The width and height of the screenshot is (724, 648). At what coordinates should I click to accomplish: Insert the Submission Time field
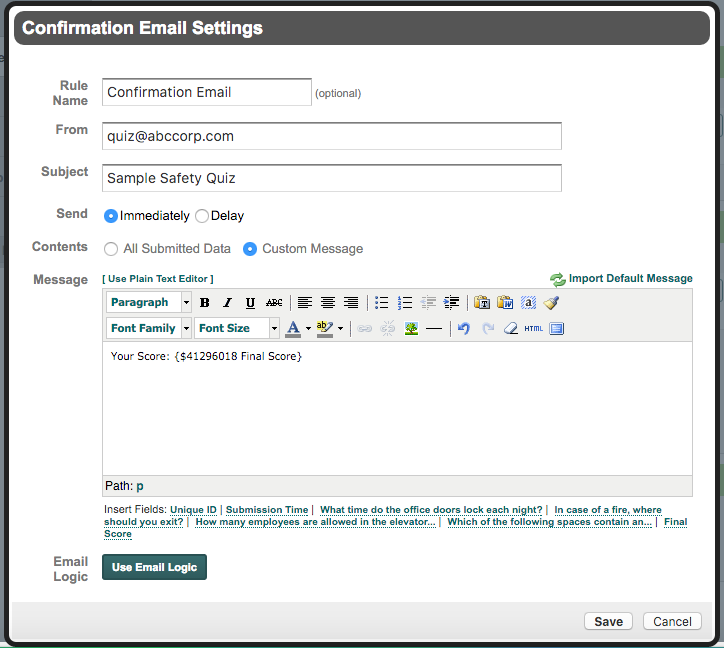pos(267,509)
